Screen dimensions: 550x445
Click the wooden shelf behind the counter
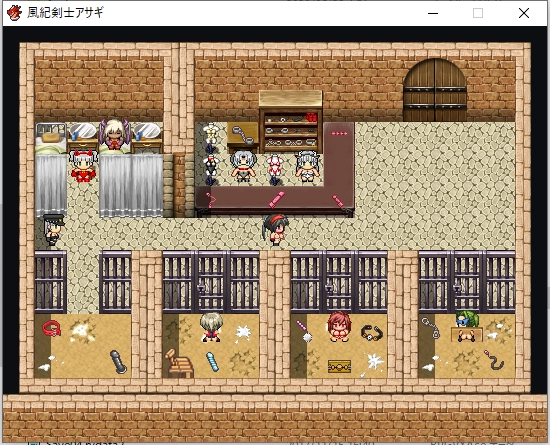pos(290,122)
